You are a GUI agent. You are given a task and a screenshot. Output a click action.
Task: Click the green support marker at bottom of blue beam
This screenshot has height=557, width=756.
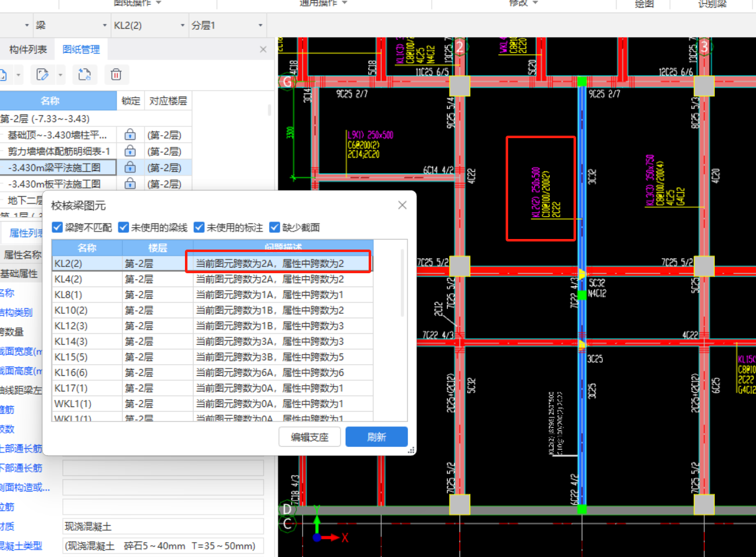582,509
